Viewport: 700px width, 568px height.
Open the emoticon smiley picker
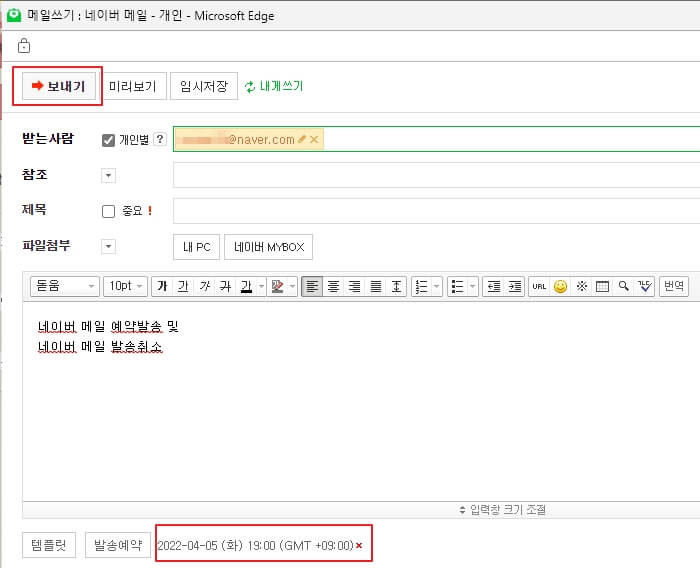pyautogui.click(x=560, y=286)
